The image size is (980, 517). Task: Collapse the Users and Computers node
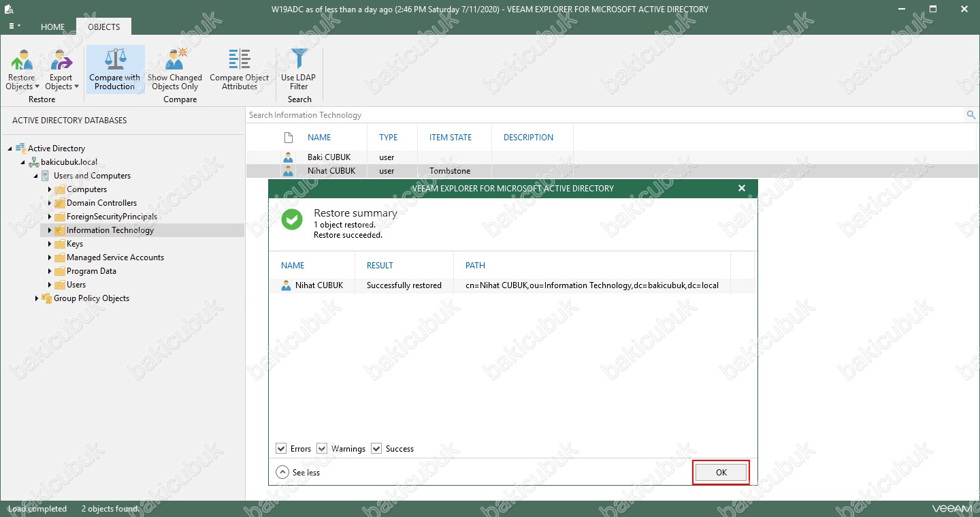pyautogui.click(x=36, y=176)
